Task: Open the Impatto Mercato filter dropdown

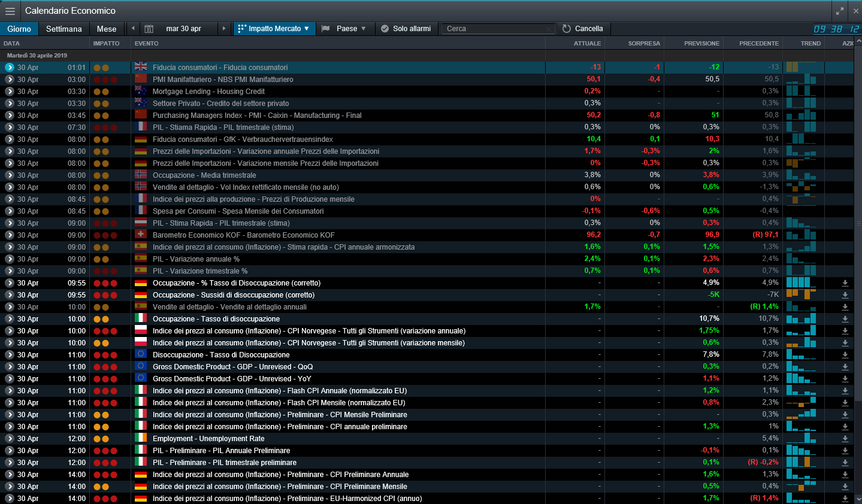Action: (274, 29)
